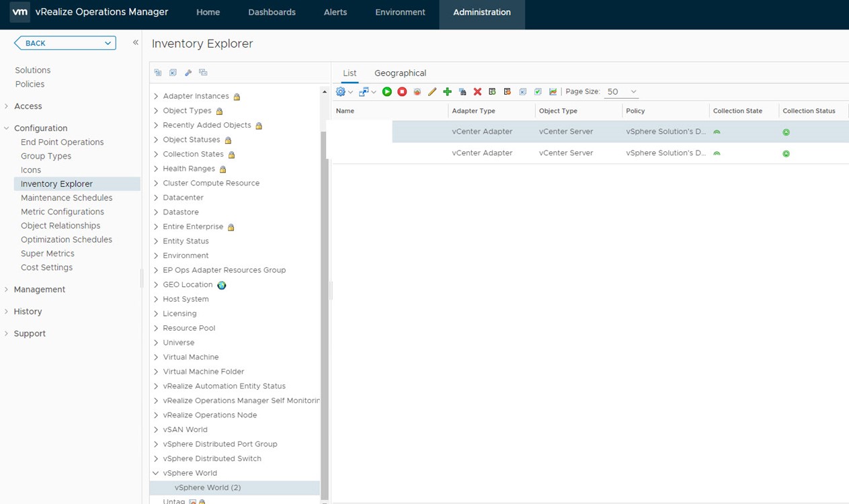Expand the Management section in the sidebar
This screenshot has width=849, height=504.
coord(7,290)
